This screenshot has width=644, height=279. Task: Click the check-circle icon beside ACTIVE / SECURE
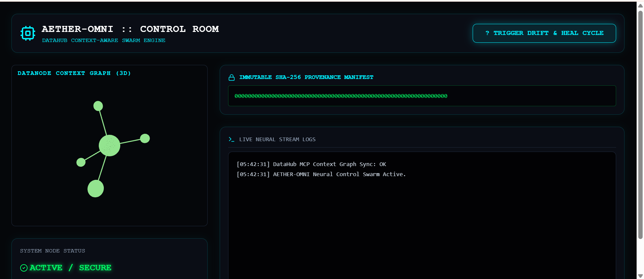pos(24,268)
